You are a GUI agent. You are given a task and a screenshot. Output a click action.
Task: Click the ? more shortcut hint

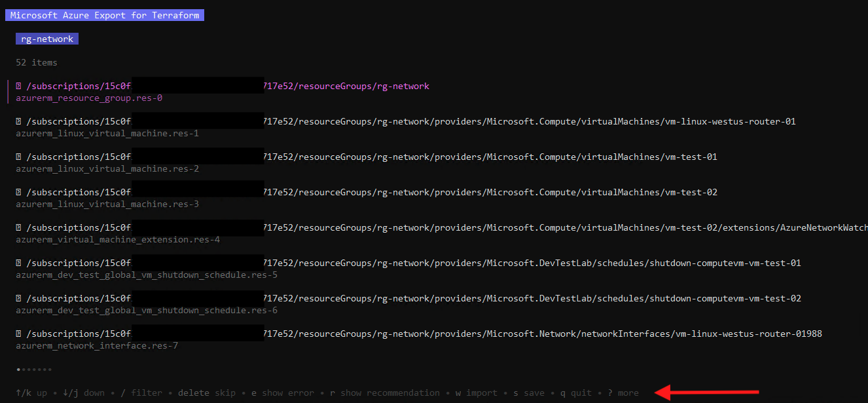[x=623, y=393]
